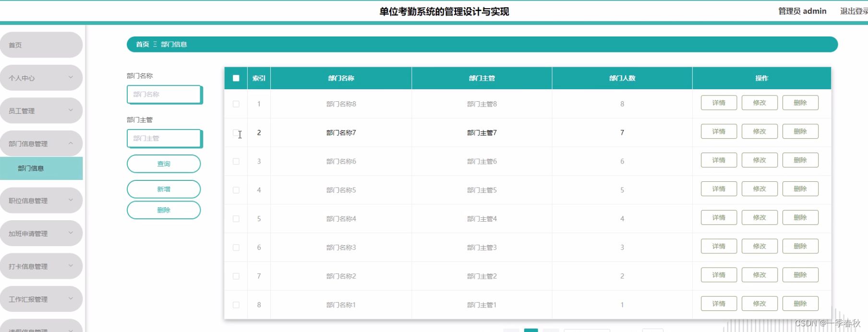Open the 加班申请管理 menu
The width and height of the screenshot is (868, 332).
tap(41, 234)
